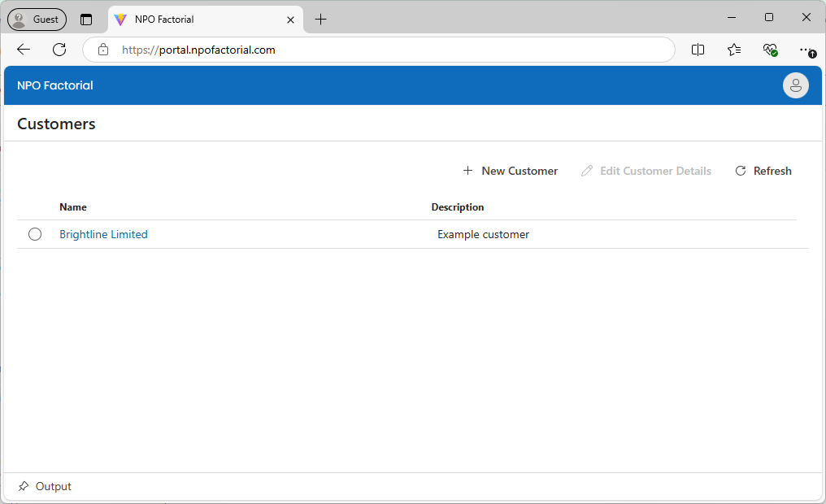Open a new browser tab
826x504 pixels.
coord(321,20)
